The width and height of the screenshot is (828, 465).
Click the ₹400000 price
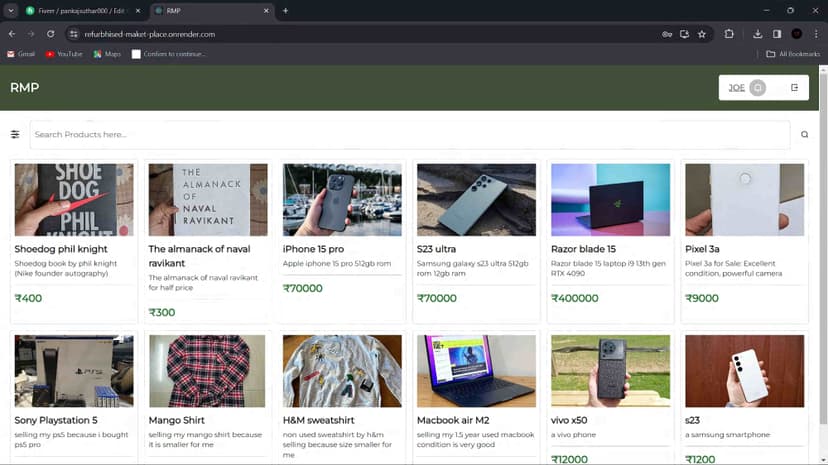[575, 298]
